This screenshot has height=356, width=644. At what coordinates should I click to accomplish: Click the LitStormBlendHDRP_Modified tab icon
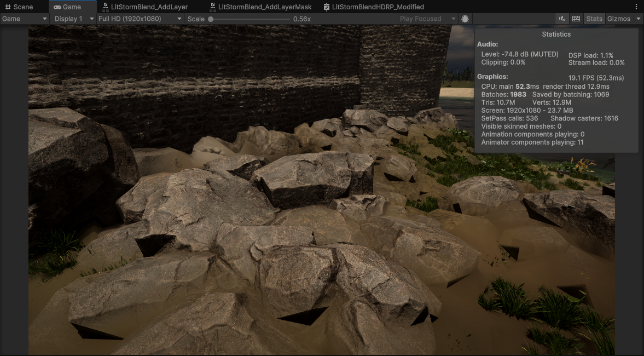point(327,7)
